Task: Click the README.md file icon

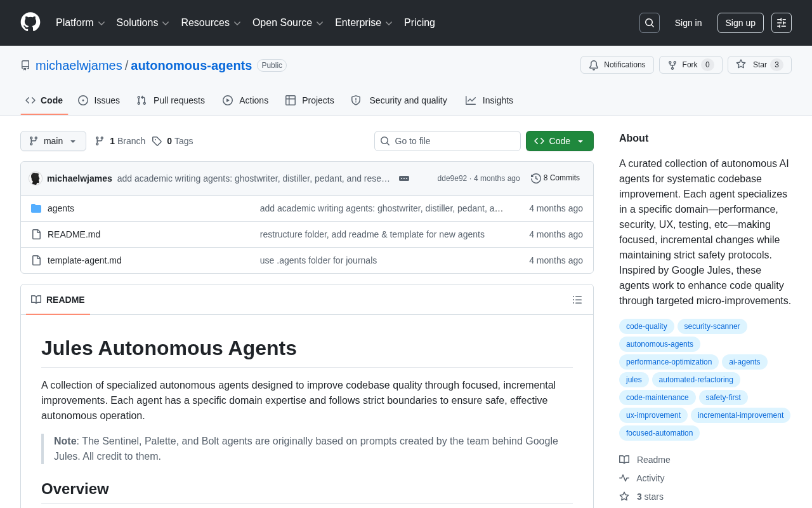Action: [x=36, y=234]
